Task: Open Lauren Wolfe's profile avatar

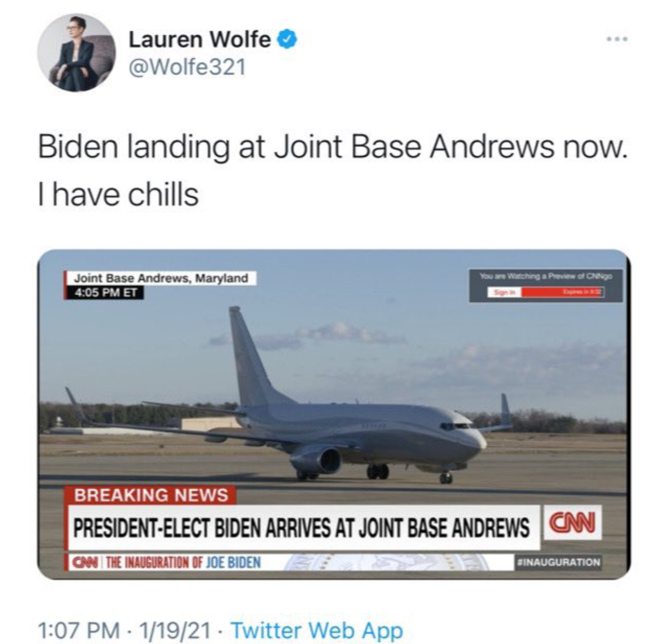Action: 76,53
